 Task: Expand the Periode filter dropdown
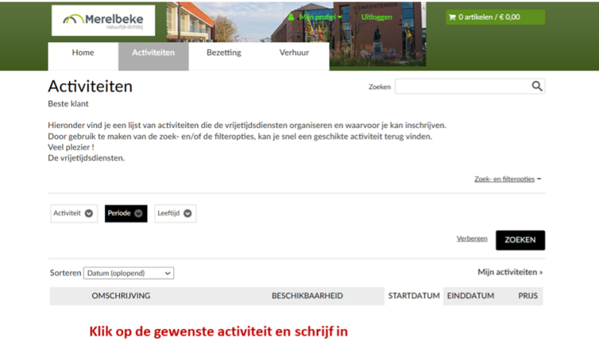126,213
